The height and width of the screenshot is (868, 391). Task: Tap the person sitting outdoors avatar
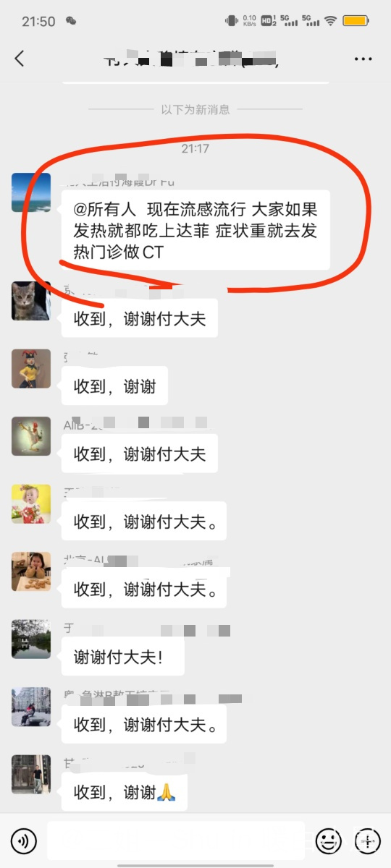(31, 707)
